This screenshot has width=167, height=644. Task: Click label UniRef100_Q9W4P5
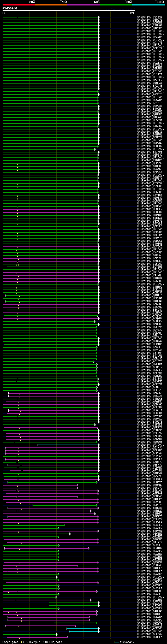tap(150, 114)
